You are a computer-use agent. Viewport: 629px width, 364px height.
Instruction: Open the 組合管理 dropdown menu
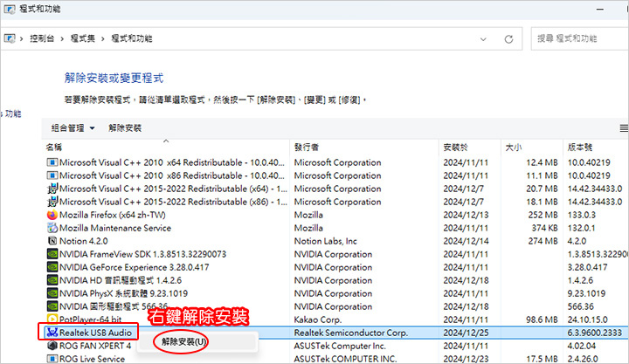point(73,128)
